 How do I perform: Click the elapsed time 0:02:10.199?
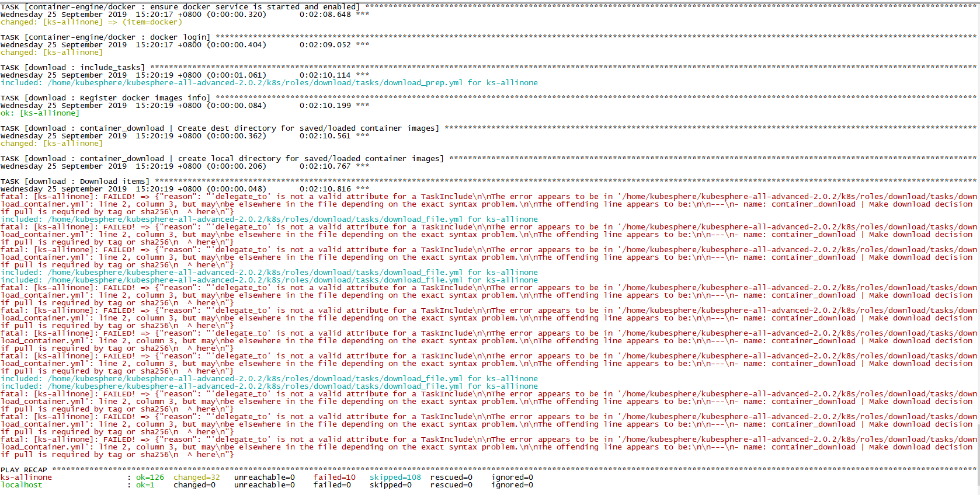[x=325, y=106]
